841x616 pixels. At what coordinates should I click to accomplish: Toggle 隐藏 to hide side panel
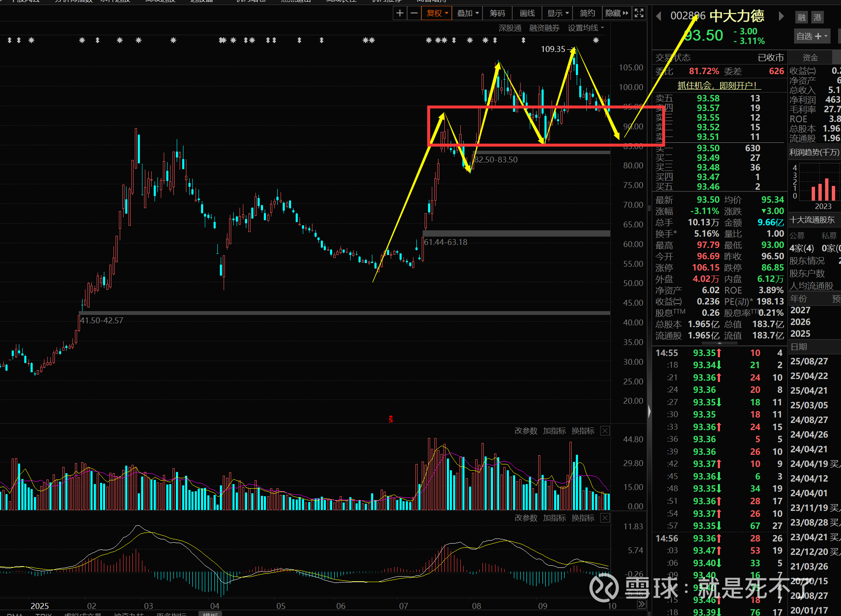point(617,13)
